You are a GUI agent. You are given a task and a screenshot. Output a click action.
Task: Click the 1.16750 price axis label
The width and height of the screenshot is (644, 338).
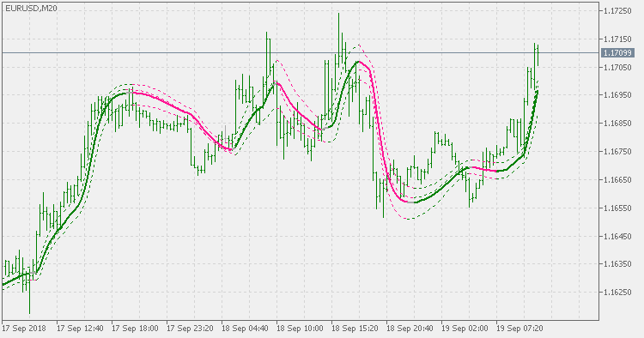(x=617, y=151)
